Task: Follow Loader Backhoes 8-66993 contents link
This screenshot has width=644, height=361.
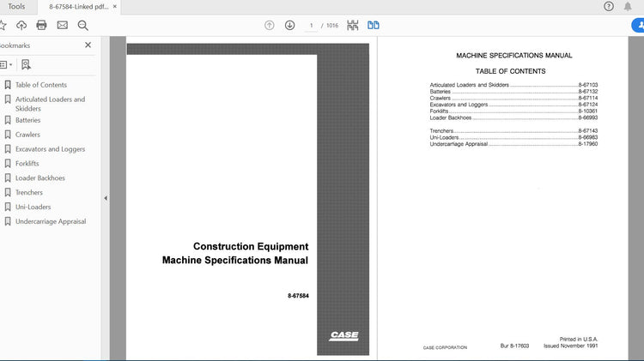Action: [513, 117]
